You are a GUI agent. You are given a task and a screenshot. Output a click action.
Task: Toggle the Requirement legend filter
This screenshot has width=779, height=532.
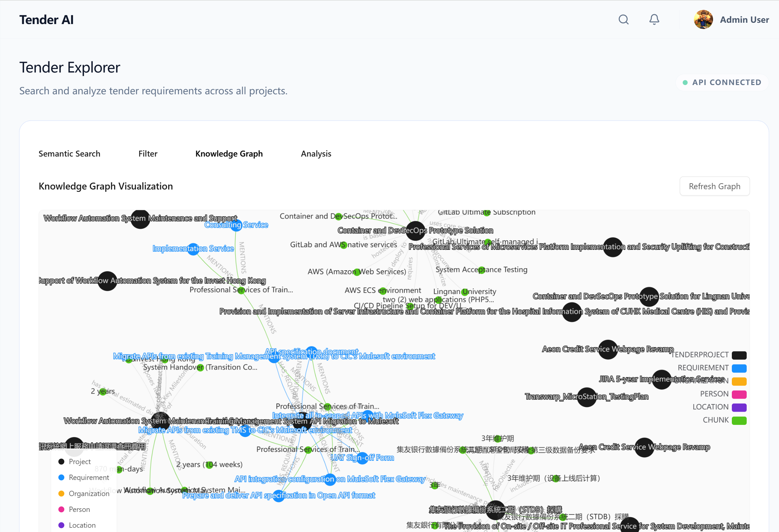click(61, 477)
